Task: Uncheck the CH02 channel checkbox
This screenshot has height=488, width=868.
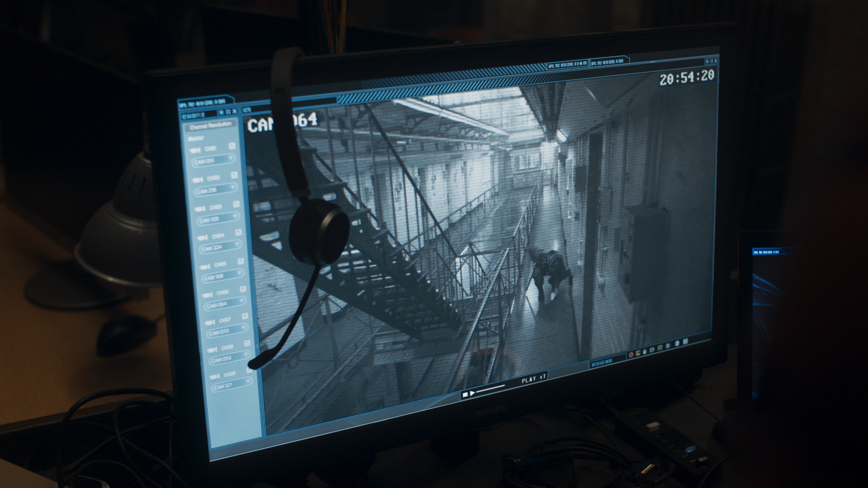Action: 234,175
